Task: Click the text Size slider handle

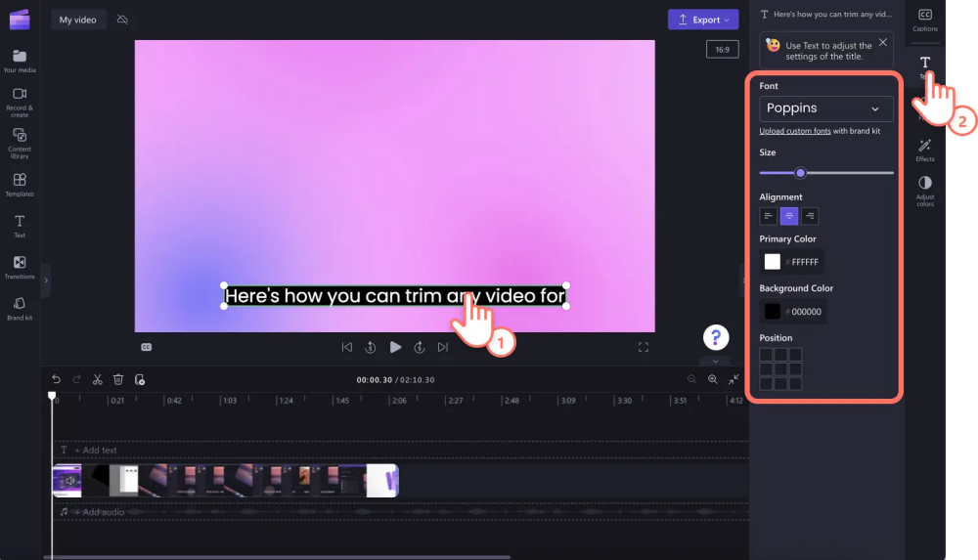Action: [x=800, y=173]
